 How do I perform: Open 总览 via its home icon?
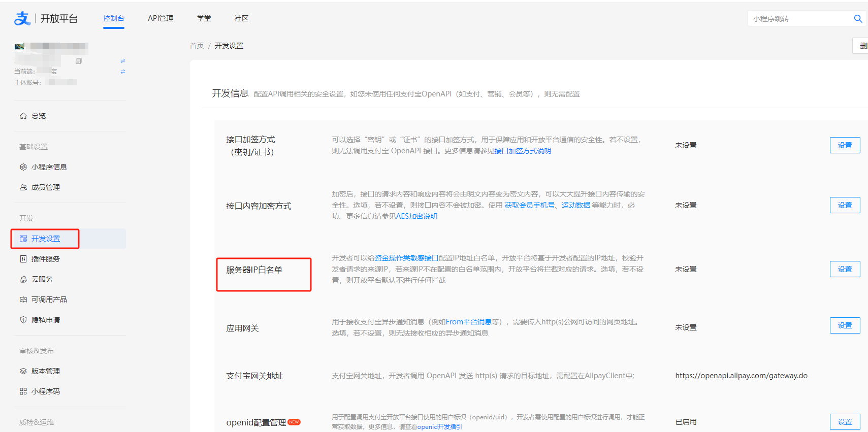[23, 116]
